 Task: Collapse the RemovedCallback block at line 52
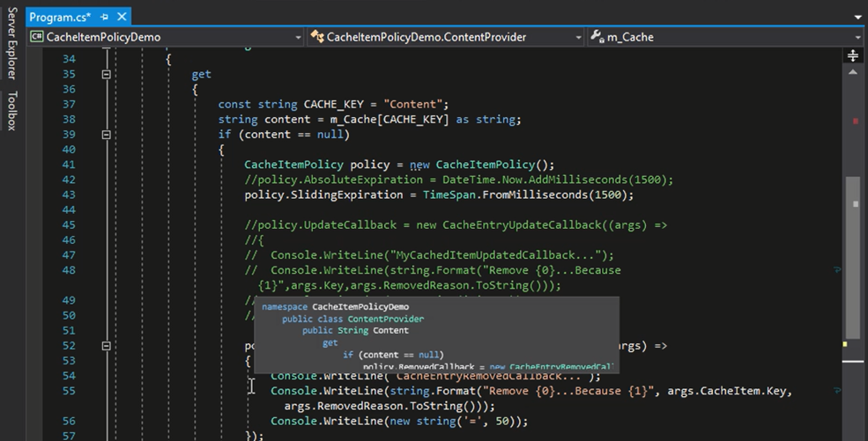point(107,346)
